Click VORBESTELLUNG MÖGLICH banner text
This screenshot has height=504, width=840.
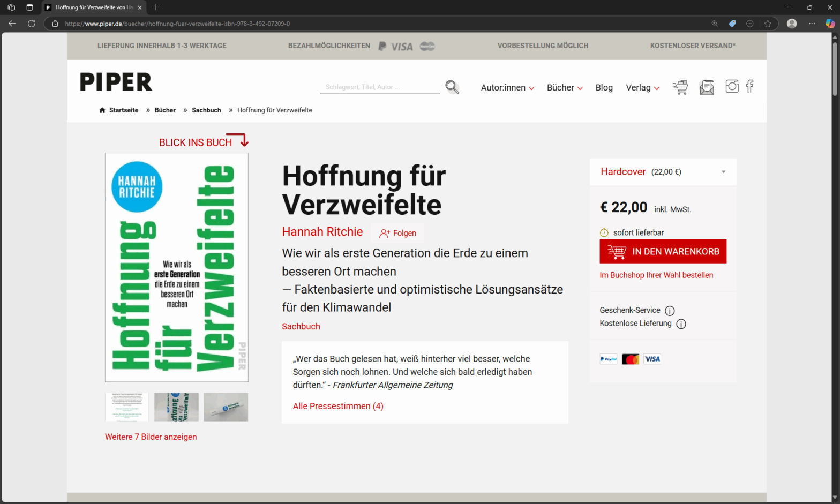point(543,46)
